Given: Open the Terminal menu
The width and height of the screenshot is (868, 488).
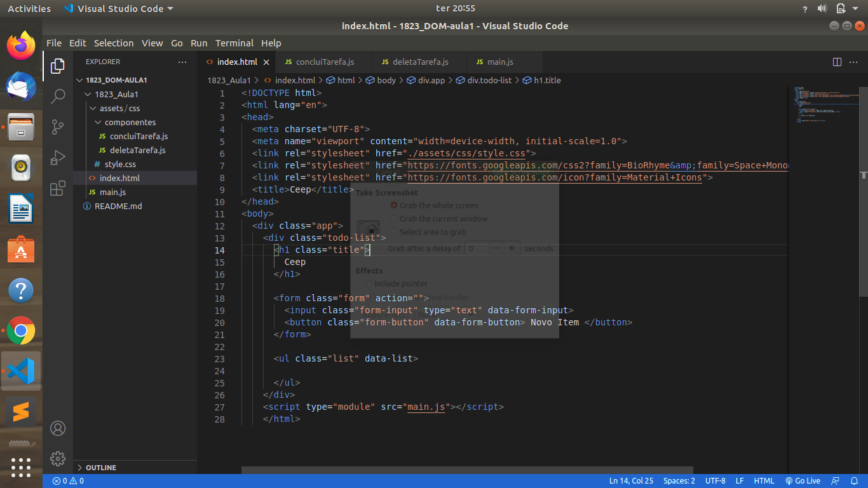Looking at the screenshot, I should tap(234, 43).
